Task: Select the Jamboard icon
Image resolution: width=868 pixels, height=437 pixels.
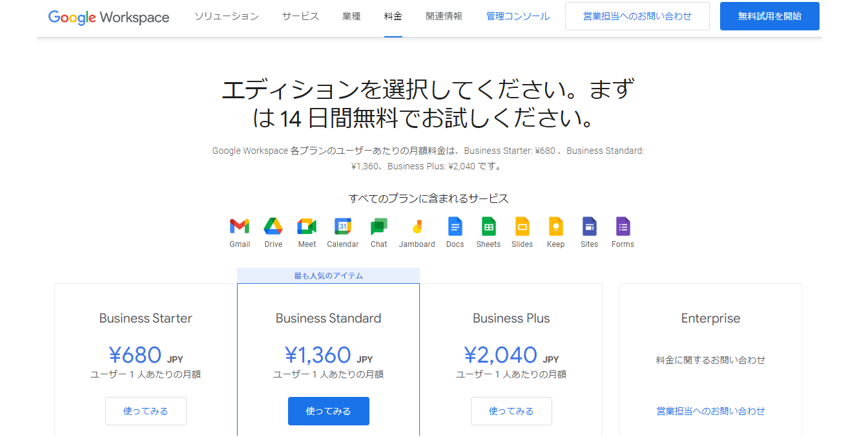Action: coord(417,226)
